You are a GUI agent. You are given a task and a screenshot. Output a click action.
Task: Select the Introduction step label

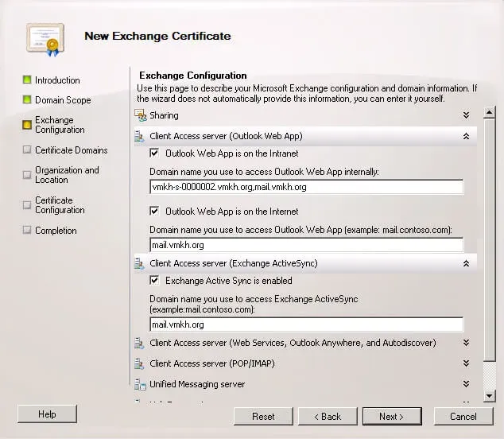click(x=57, y=80)
